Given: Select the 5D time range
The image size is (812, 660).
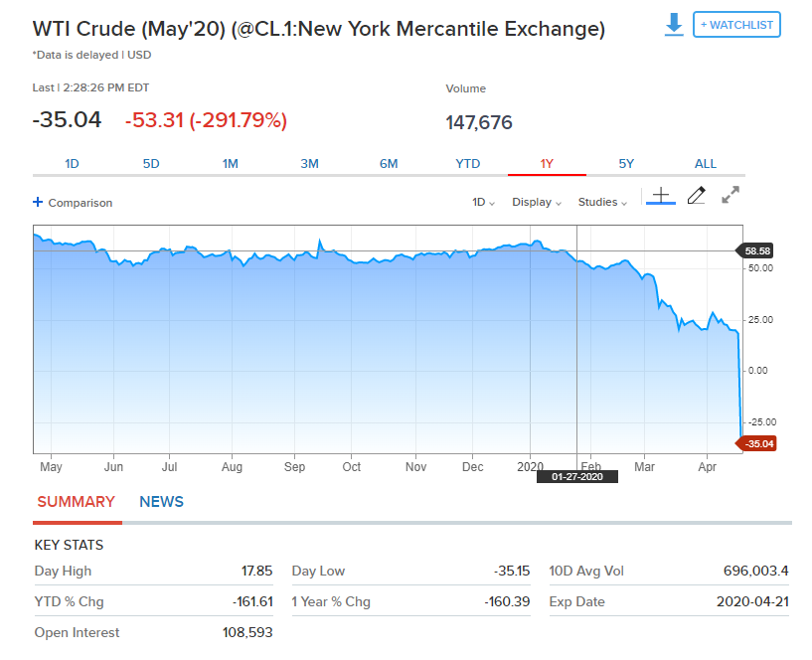Looking at the screenshot, I should point(151,164).
